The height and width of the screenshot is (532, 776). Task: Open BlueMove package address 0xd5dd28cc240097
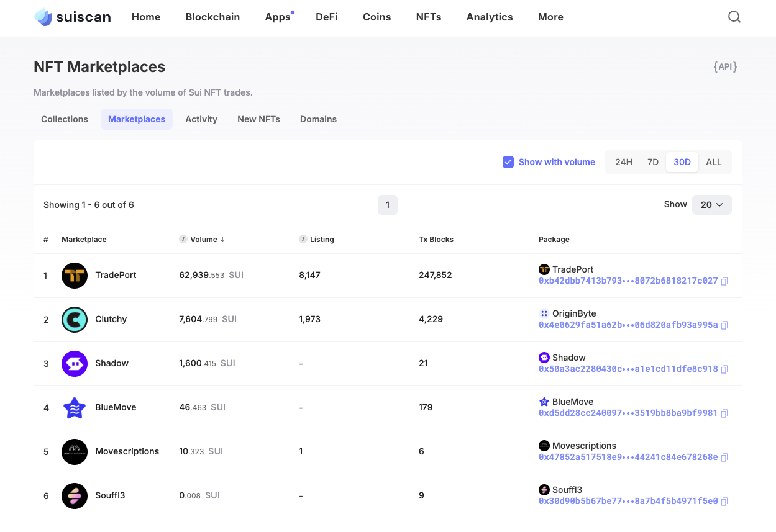(x=628, y=413)
